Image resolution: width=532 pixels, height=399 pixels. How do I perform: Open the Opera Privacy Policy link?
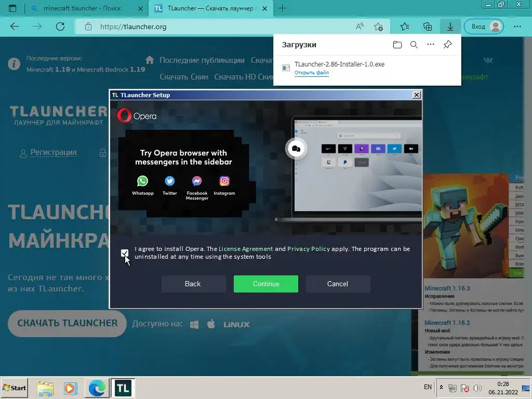point(309,249)
